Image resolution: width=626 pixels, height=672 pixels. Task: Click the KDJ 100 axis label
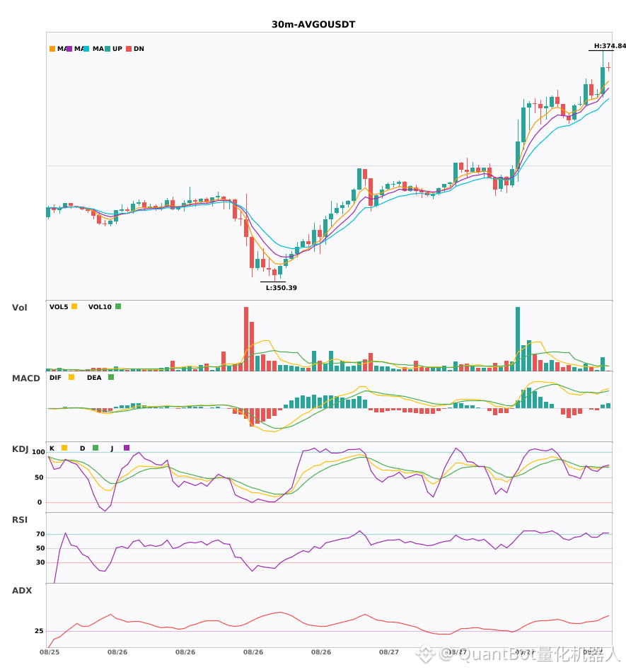pos(38,452)
